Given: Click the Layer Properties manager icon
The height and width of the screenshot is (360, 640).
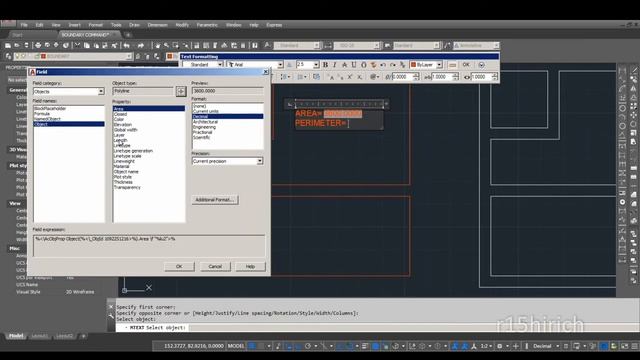Looking at the screenshot, I should coord(9,56).
